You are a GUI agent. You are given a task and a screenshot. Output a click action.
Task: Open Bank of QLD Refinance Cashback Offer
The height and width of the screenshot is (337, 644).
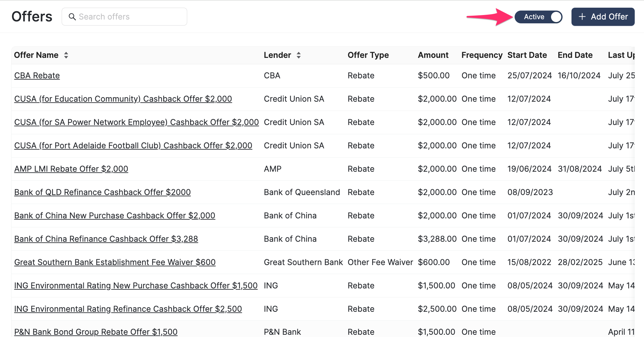coord(103,192)
